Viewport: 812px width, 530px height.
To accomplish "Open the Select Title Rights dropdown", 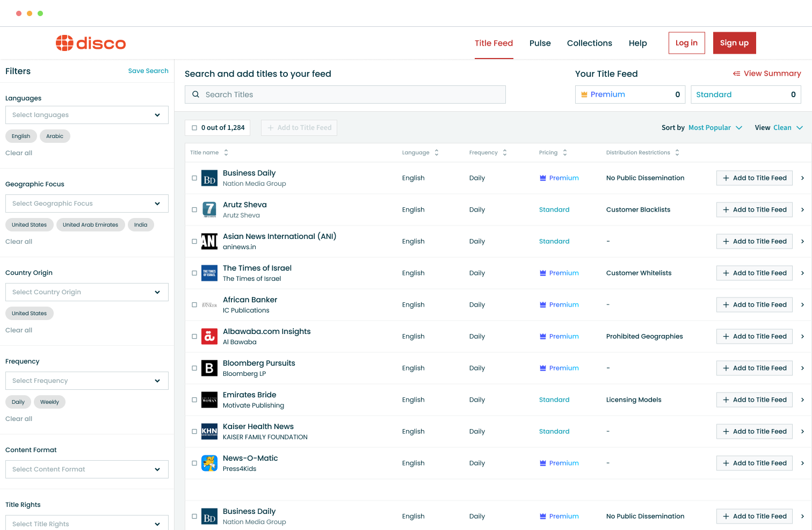I will pyautogui.click(x=87, y=524).
